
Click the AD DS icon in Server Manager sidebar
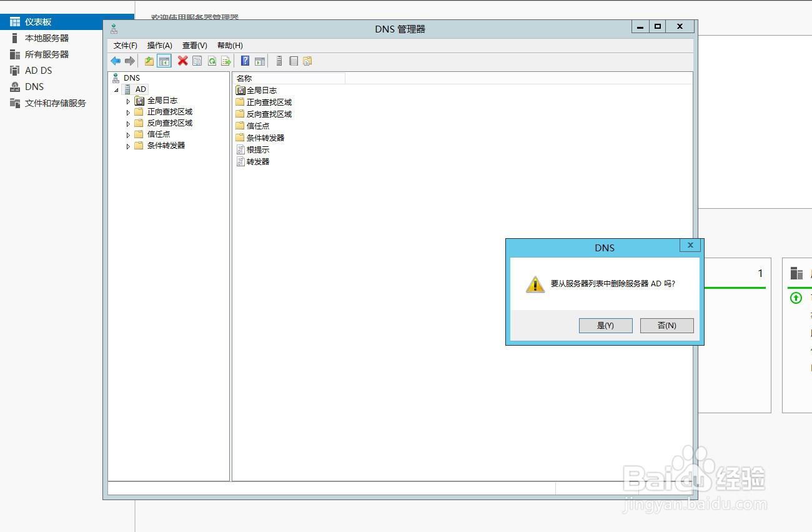point(15,71)
